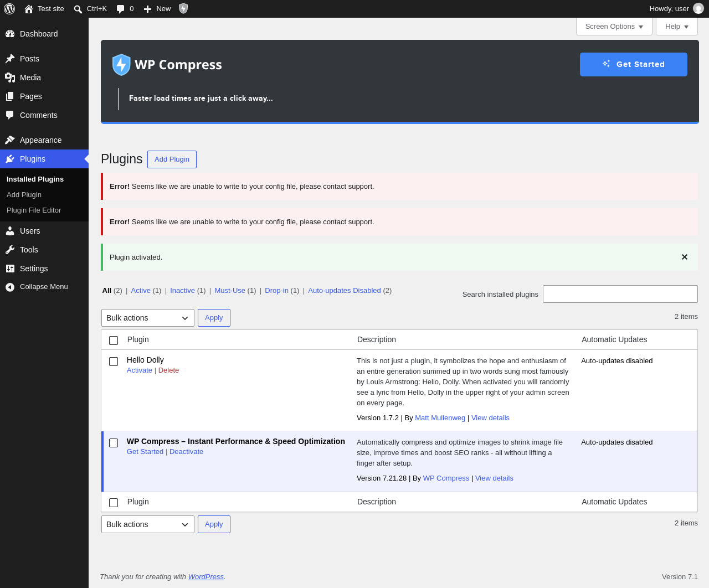Click the Settings sliders icon

tap(10, 269)
